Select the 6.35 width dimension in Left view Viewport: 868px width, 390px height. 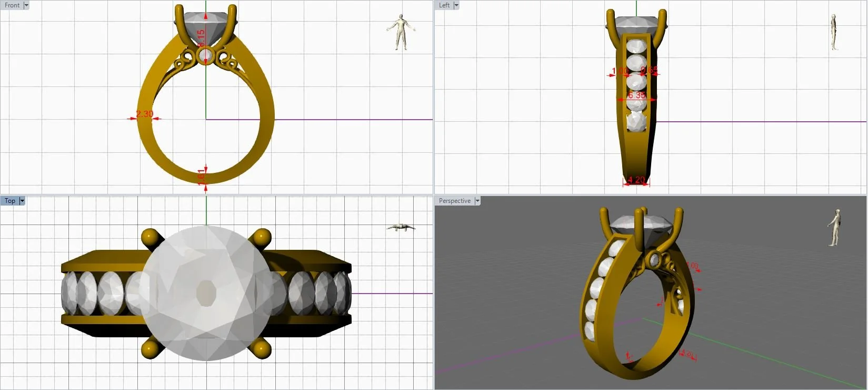tap(637, 95)
